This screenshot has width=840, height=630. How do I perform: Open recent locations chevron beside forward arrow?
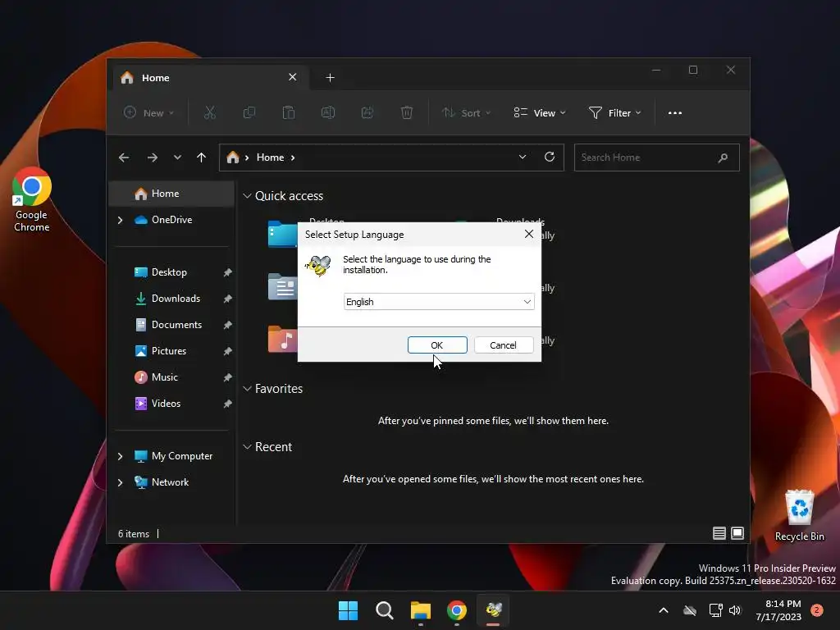coord(177,157)
